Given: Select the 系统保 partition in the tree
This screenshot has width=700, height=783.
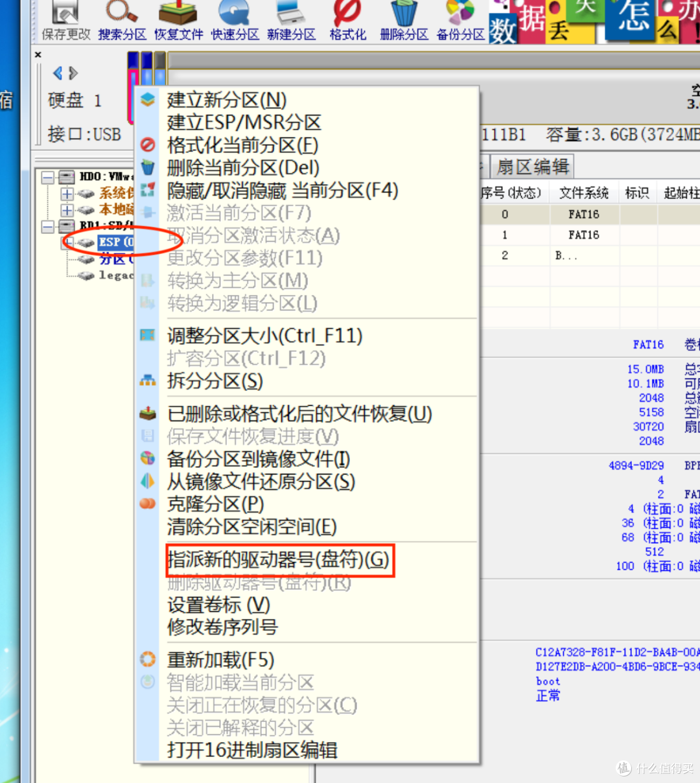Looking at the screenshot, I should [x=116, y=193].
